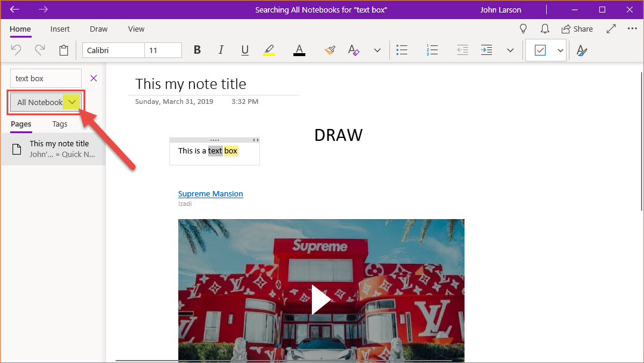Insert a numbered list
The height and width of the screenshot is (363, 644).
[432, 51]
